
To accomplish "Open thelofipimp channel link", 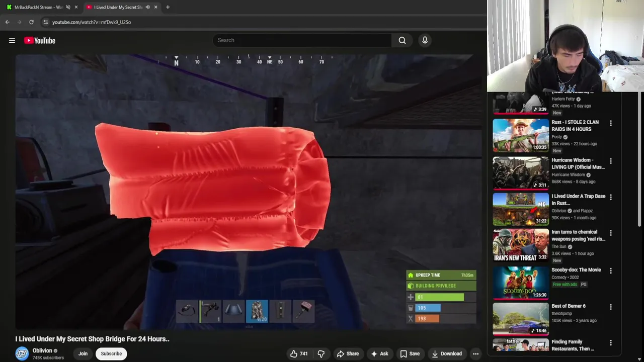I will pos(563,313).
